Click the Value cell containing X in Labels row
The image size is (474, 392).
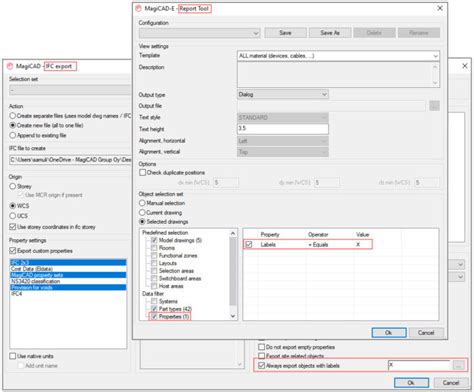tap(358, 244)
